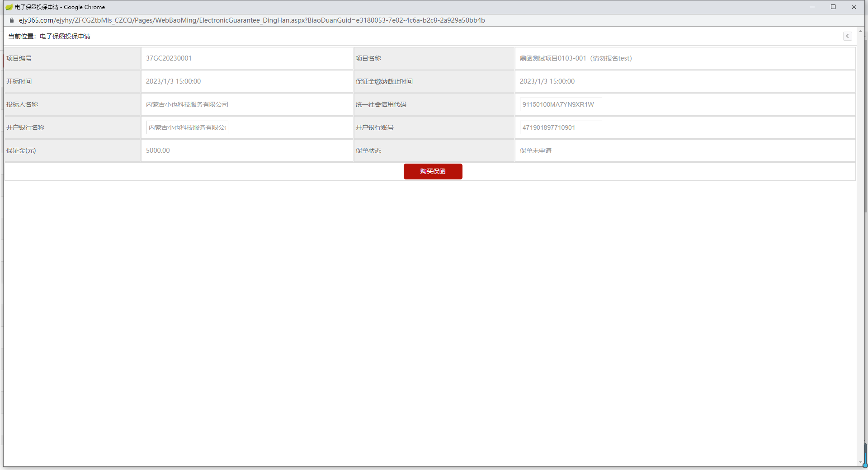Click the lock icon in address bar
Viewport: 868px width, 470px height.
(x=12, y=20)
